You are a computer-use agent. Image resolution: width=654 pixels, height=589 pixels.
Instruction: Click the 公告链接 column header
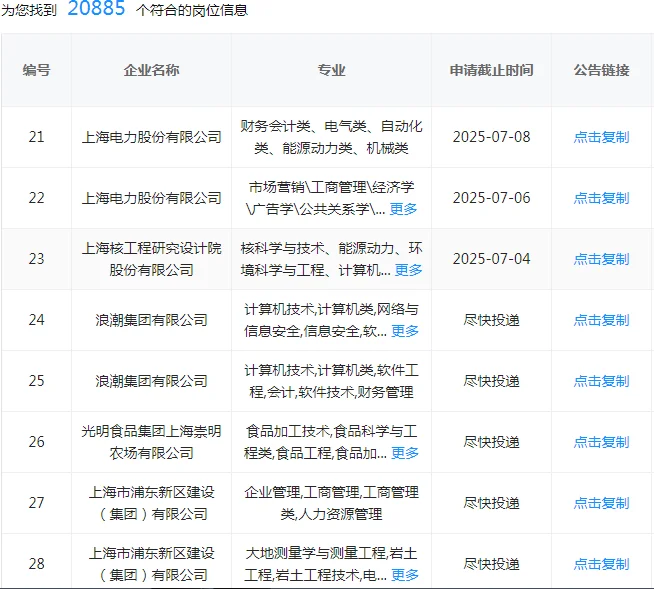pos(601,70)
